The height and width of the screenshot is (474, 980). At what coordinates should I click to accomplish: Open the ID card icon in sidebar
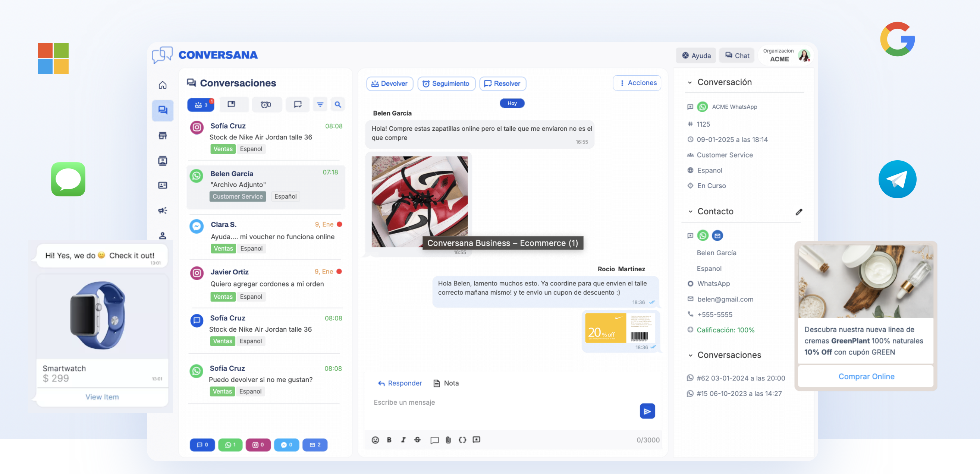(x=163, y=185)
